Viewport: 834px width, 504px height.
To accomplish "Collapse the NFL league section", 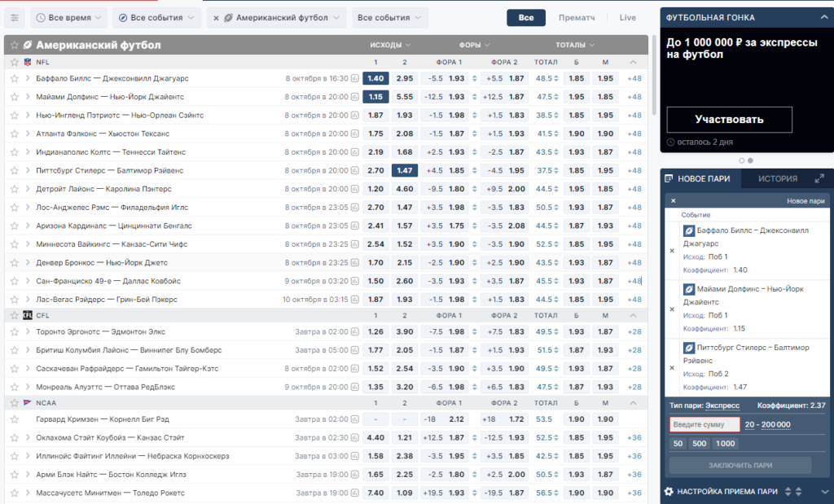I will (633, 62).
